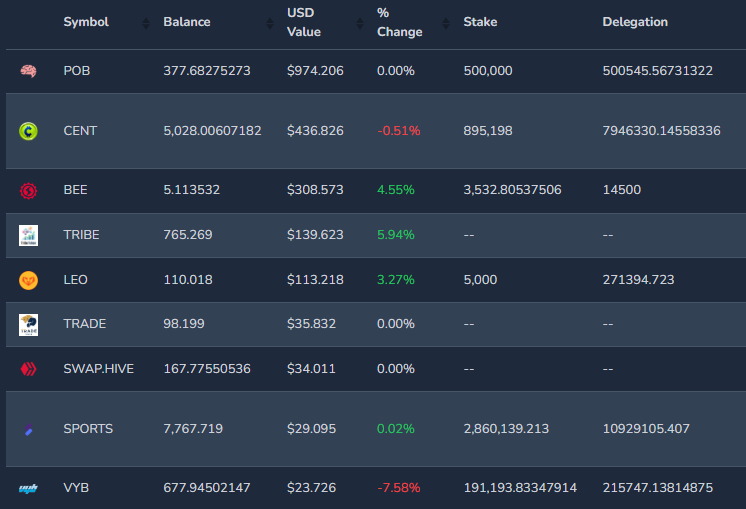Click POB balance 377.68275273
This screenshot has width=746, height=509.
207,71
